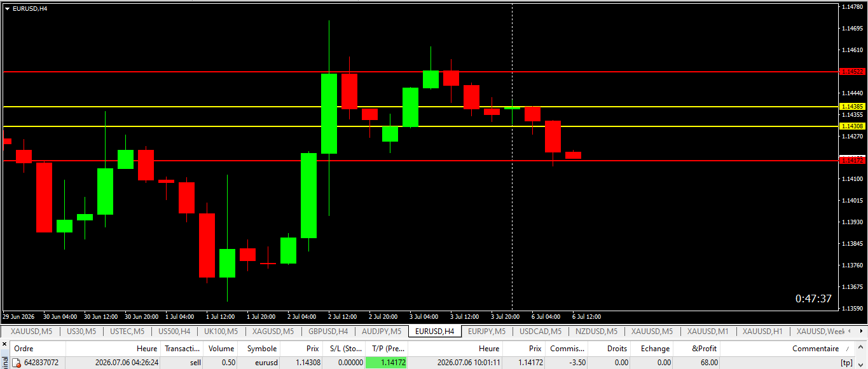This screenshot has height=369, width=868.
Task: Sort by S/L column header
Action: pos(343,349)
